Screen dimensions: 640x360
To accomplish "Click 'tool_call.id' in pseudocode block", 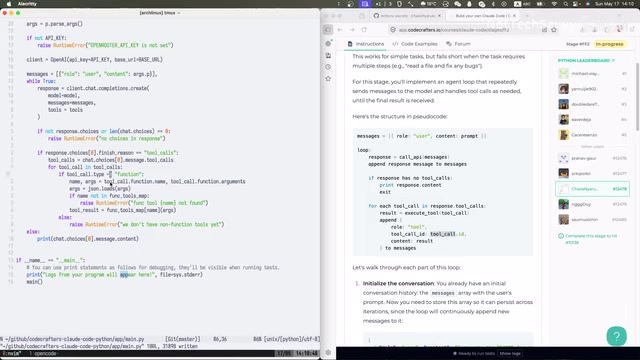I will tap(448, 234).
